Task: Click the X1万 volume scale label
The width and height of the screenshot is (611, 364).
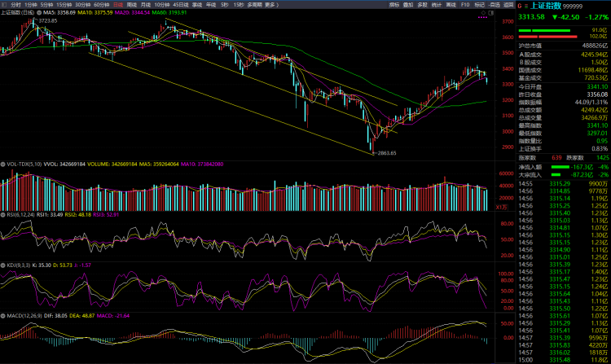Action: (502, 208)
